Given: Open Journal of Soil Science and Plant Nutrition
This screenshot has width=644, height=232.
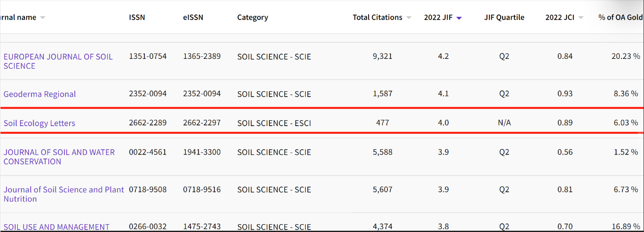Looking at the screenshot, I should 63,194.
